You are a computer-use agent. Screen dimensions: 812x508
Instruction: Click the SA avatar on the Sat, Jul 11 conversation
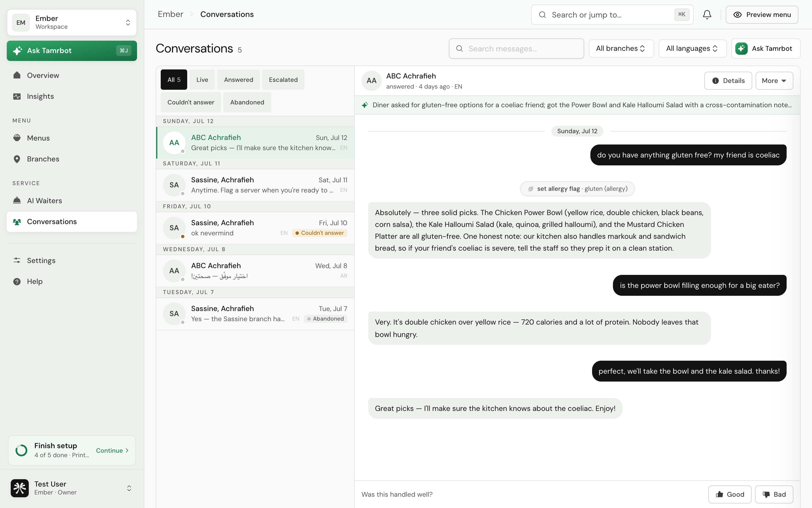(x=174, y=185)
